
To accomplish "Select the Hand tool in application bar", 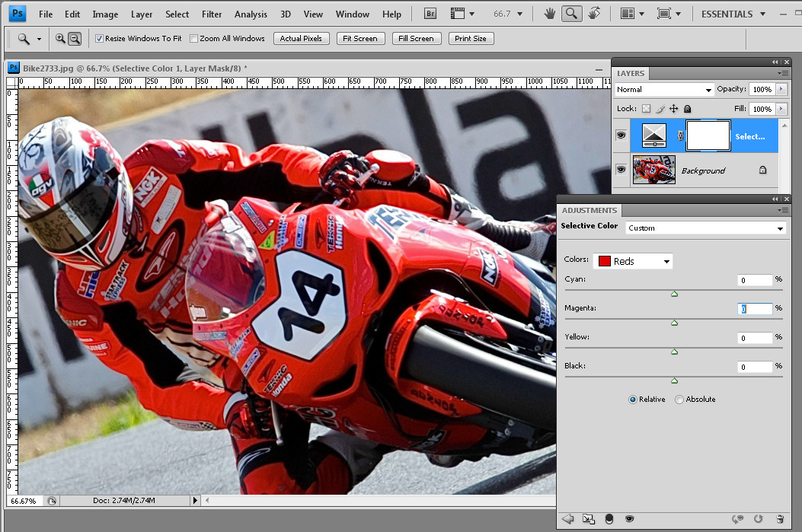I will 549,14.
